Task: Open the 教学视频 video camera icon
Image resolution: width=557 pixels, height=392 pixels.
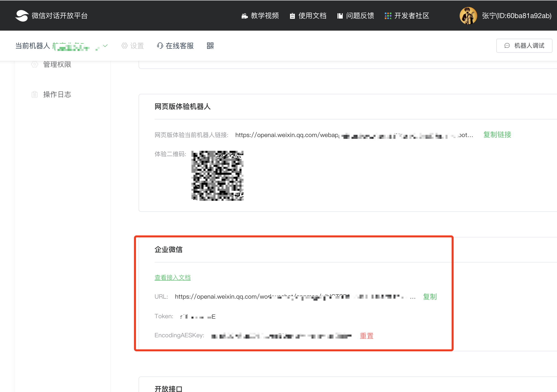Action: point(244,16)
